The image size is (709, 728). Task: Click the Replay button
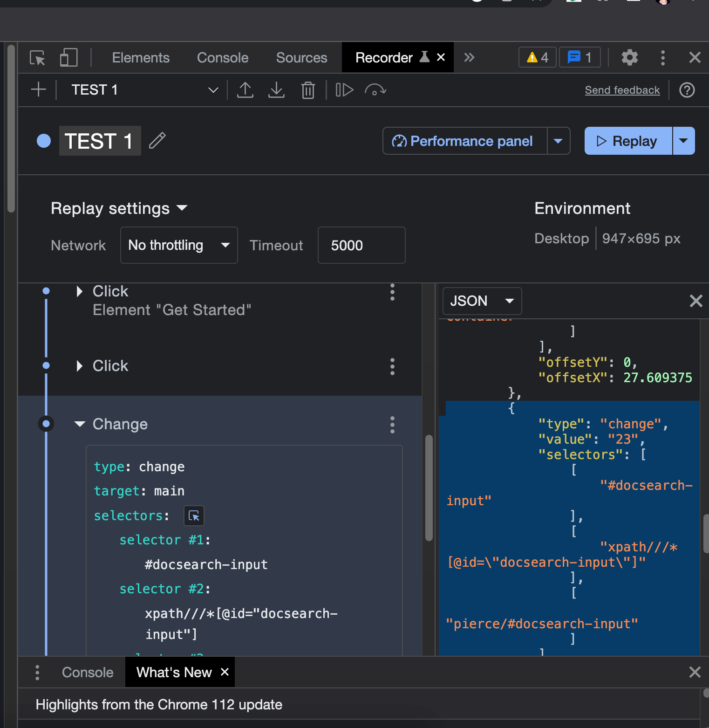(628, 141)
